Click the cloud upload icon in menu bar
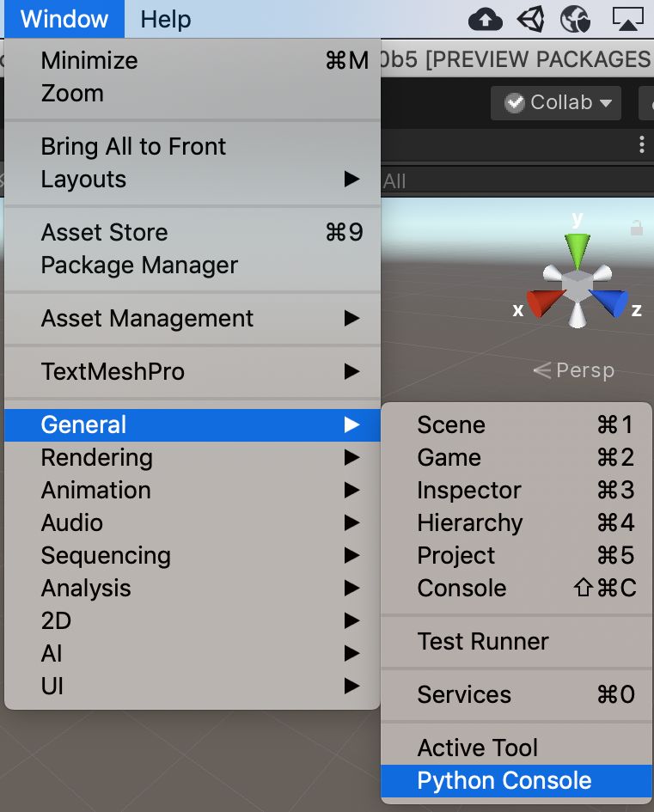Image resolution: width=654 pixels, height=812 pixels. (486, 19)
